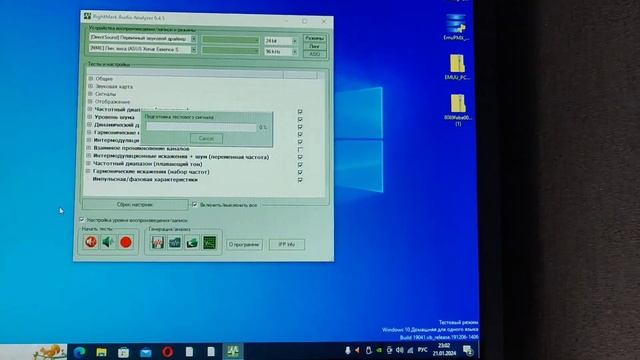Select the Импульсная/фазовая характеристики row
The image size is (640, 360).
click(145, 180)
